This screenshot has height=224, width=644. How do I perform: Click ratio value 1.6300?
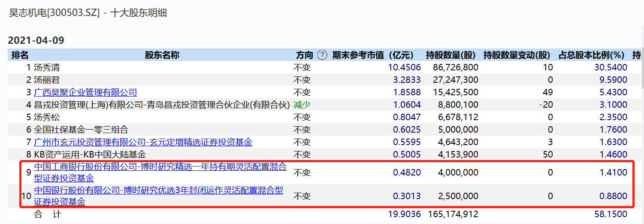click(x=613, y=142)
